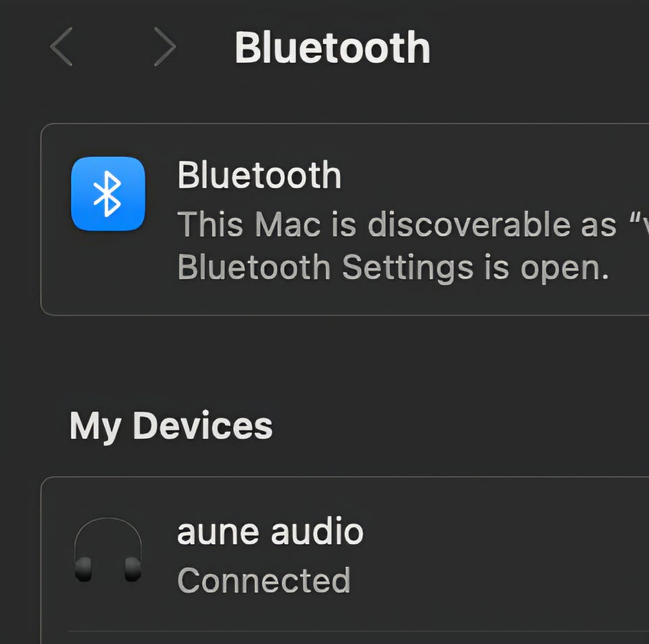Screen dimensions: 649x644
Task: Click the My Devices section heading
Action: tap(171, 426)
